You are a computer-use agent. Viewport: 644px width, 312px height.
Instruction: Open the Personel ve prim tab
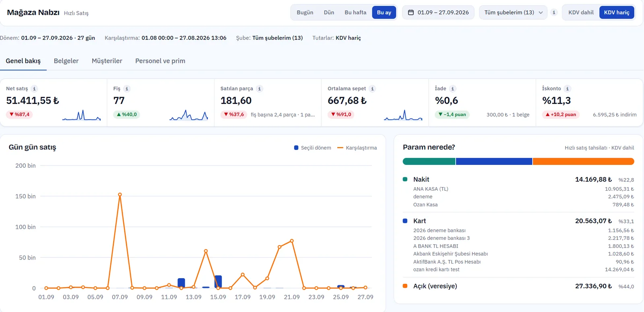[x=160, y=61]
